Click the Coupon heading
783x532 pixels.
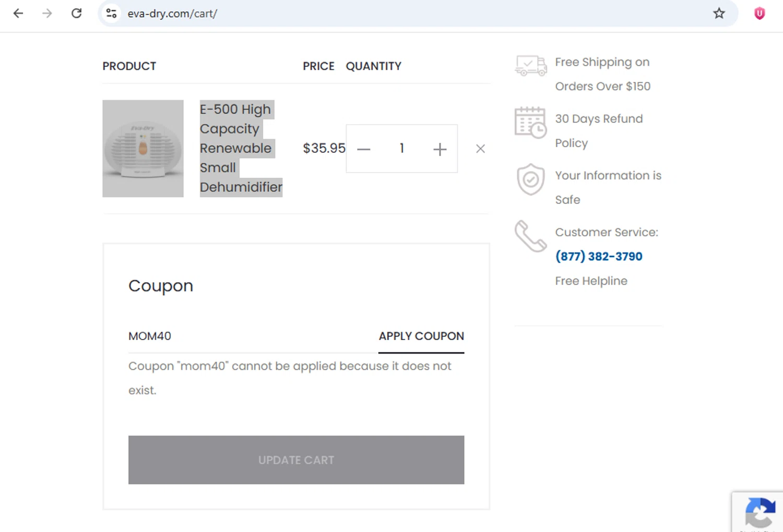click(161, 286)
